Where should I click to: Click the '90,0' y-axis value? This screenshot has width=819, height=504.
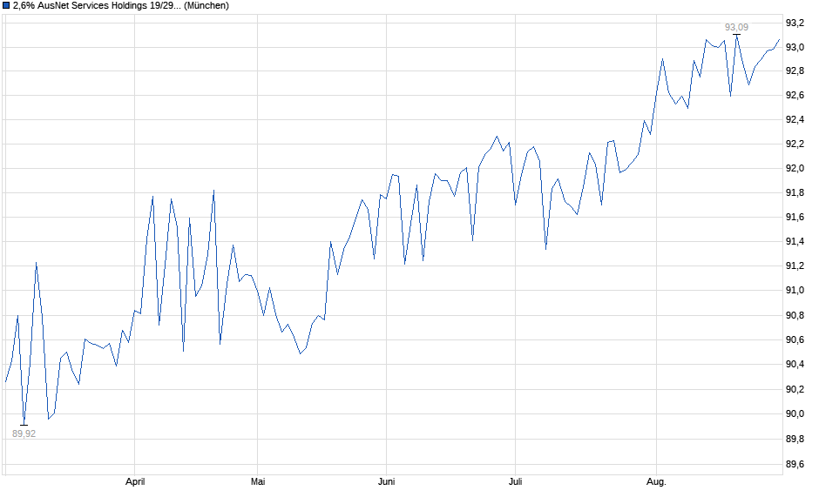point(795,413)
